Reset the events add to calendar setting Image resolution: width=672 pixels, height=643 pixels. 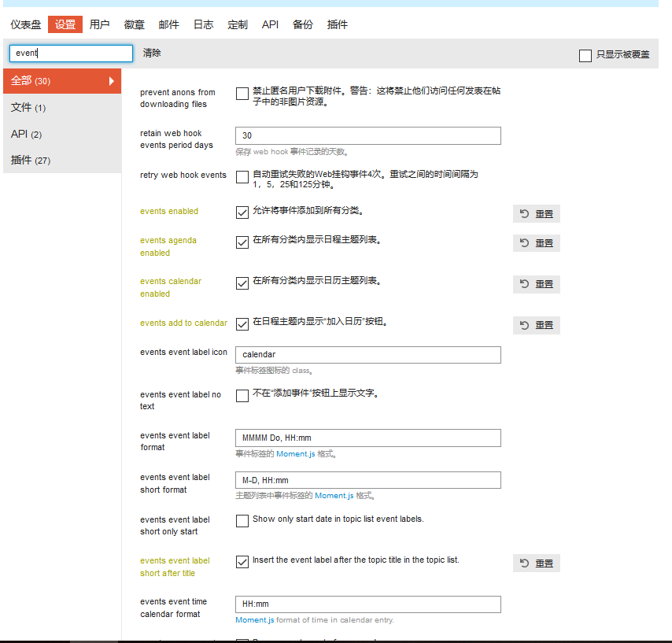pyautogui.click(x=537, y=325)
